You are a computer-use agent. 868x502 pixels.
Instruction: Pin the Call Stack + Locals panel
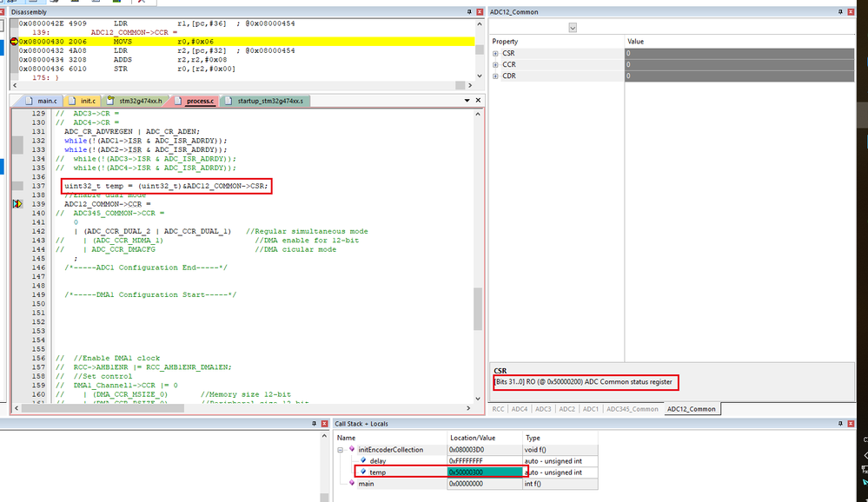click(840, 424)
